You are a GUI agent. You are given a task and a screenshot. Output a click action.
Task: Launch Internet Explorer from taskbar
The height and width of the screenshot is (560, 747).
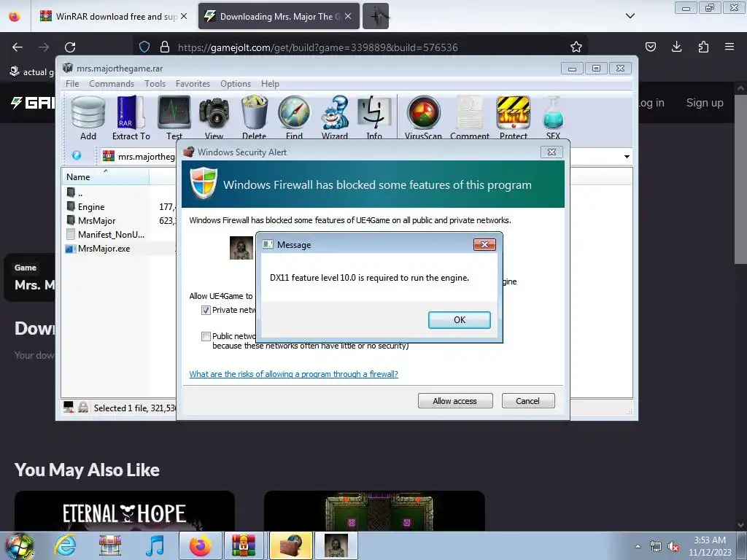click(65, 545)
